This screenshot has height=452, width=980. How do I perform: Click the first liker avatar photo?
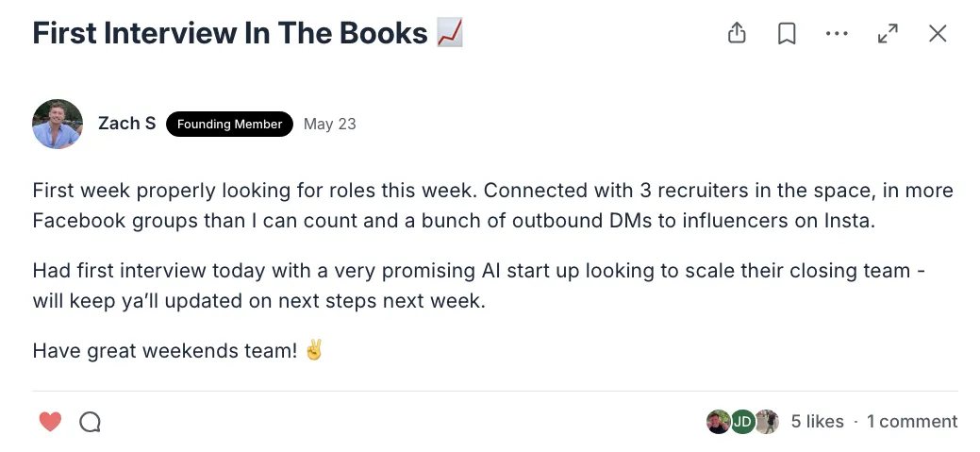718,422
